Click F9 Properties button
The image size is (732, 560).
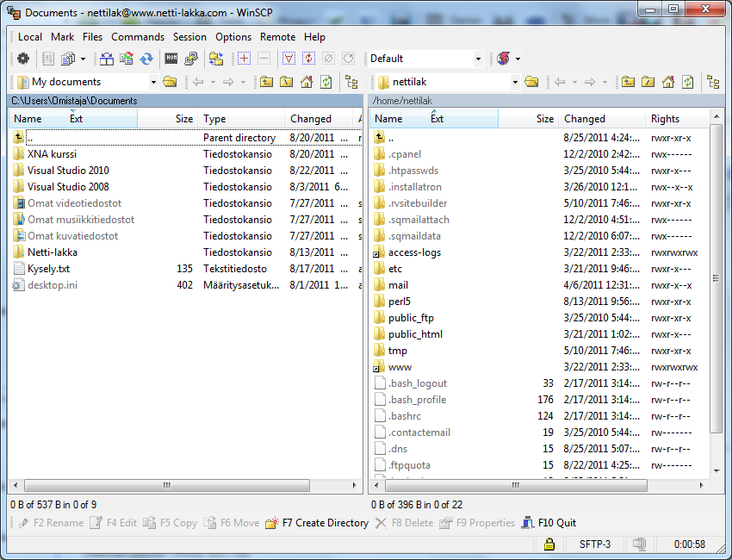tap(477, 523)
